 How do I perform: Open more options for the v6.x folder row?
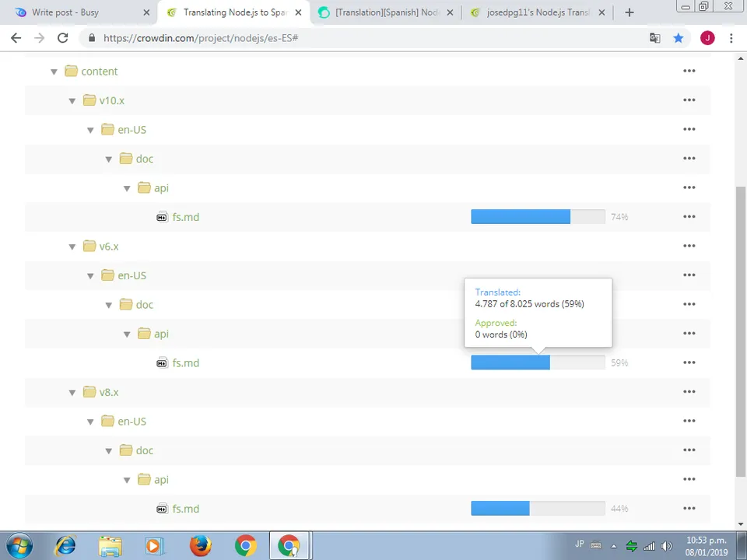(689, 246)
